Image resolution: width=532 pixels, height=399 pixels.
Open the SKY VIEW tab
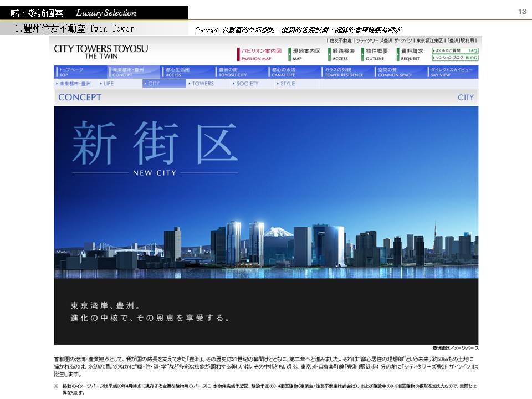point(453,72)
